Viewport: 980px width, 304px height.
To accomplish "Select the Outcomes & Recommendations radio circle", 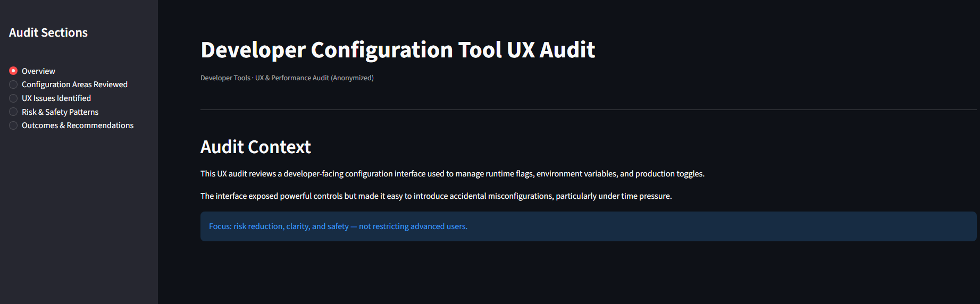I will click(13, 125).
